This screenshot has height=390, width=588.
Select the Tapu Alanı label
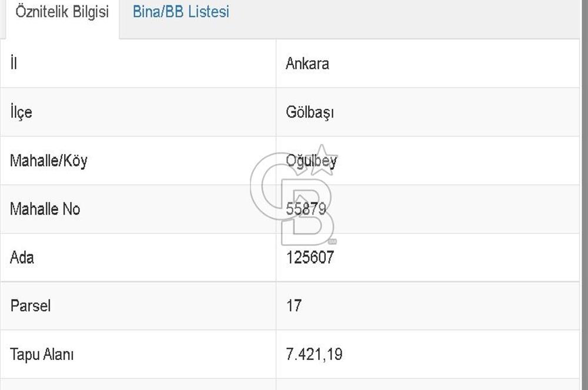42,354
